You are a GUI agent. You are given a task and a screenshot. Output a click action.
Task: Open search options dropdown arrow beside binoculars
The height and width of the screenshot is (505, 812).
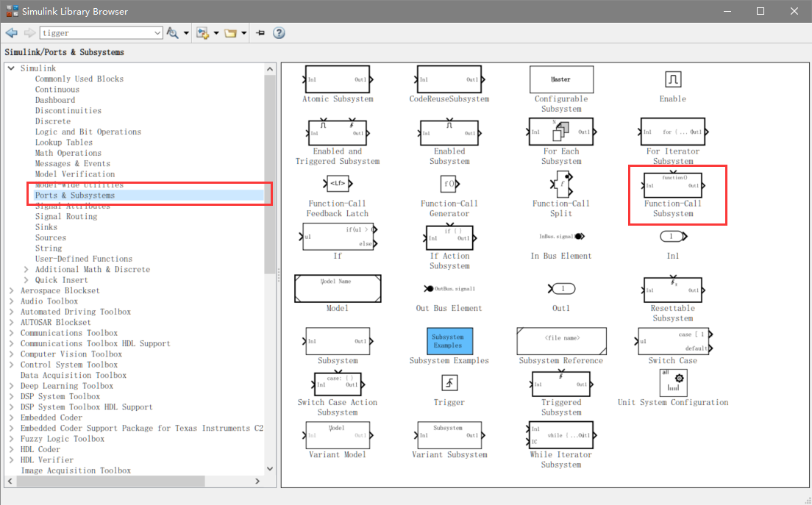[186, 33]
